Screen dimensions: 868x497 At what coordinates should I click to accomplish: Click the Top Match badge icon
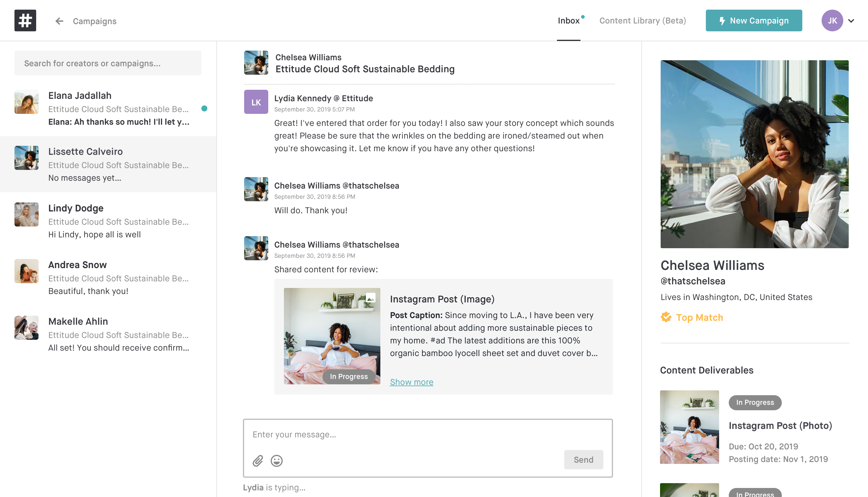pyautogui.click(x=666, y=317)
